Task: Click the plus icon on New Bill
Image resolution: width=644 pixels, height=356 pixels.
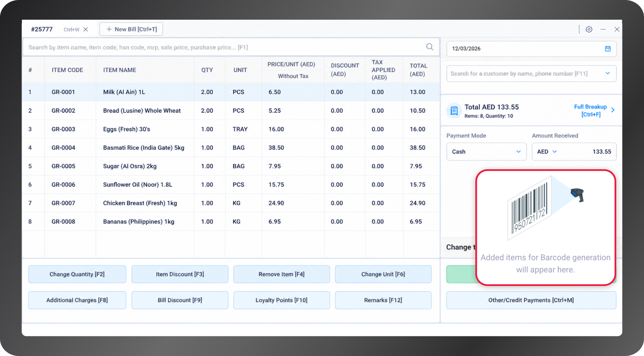Action: pyautogui.click(x=109, y=29)
